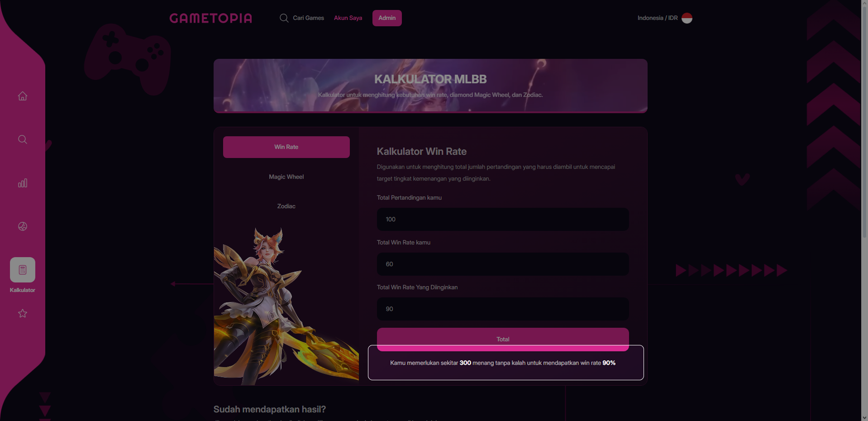This screenshot has width=868, height=421.
Task: Click the Win Rate Yang Diinginkan field
Action: click(x=503, y=309)
